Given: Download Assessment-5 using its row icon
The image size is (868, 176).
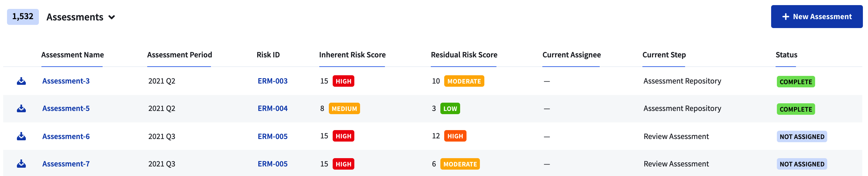Looking at the screenshot, I should pyautogui.click(x=21, y=109).
